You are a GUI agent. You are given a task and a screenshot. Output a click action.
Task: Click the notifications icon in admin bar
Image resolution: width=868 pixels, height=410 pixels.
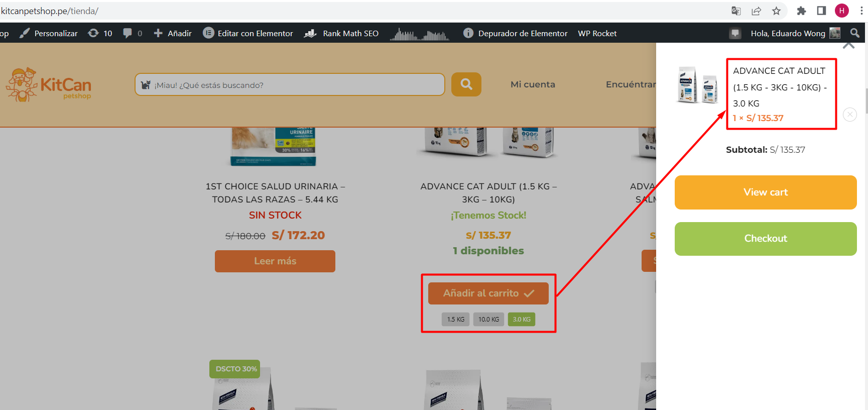(x=735, y=33)
